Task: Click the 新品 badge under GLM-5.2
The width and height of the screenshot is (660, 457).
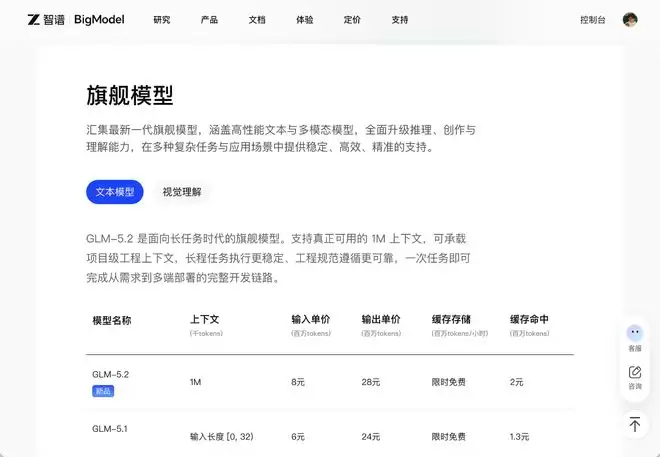Action: [x=103, y=391]
